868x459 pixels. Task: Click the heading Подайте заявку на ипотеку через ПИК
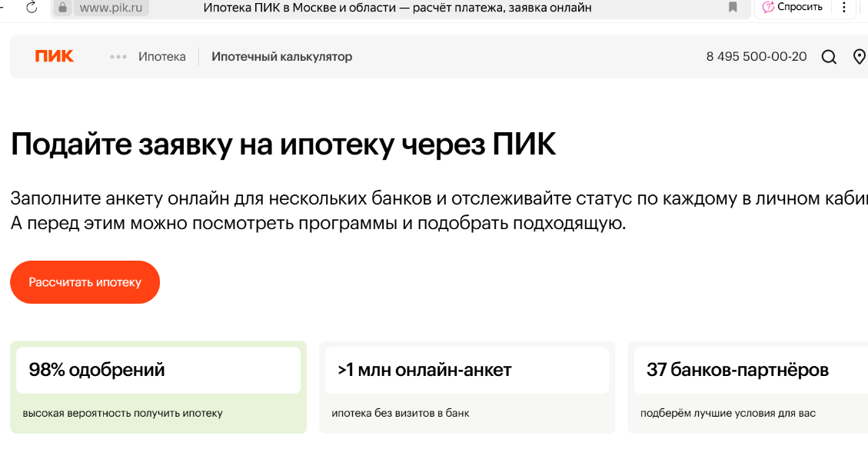pos(283,145)
